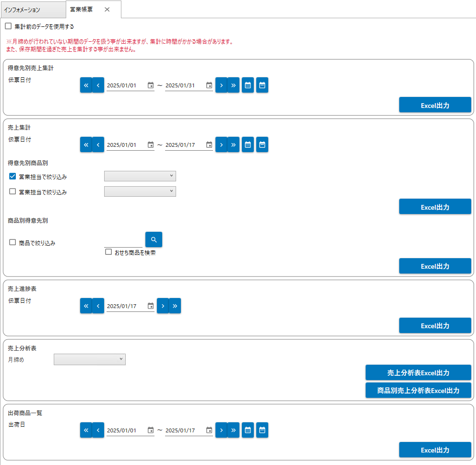Close the 営業帳票 tab
The image size is (476, 465).
click(107, 10)
